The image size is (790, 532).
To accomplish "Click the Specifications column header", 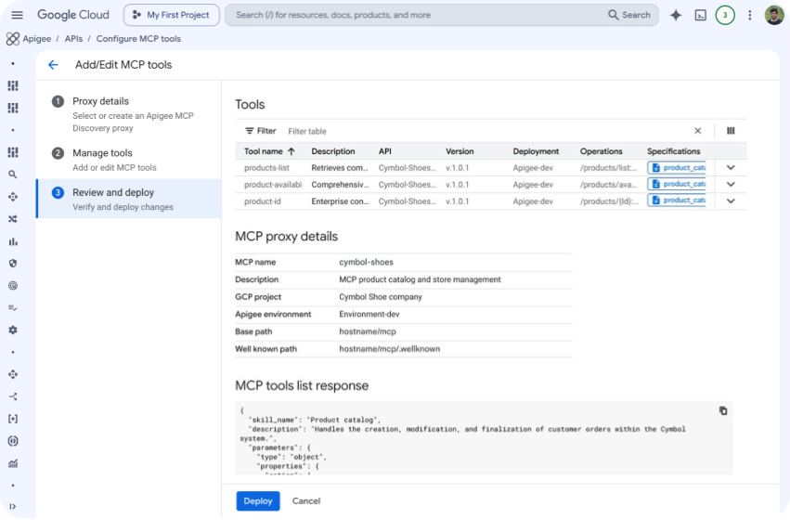I will 674,151.
